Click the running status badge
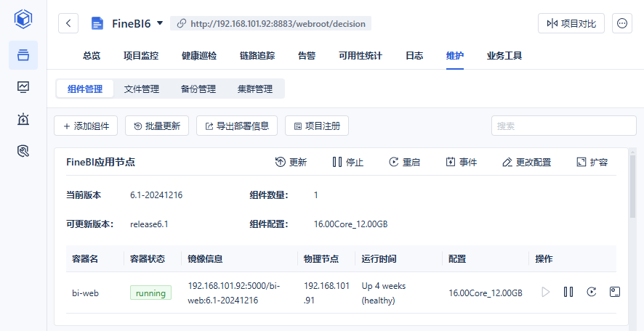Image resolution: width=644 pixels, height=331 pixels. point(150,293)
